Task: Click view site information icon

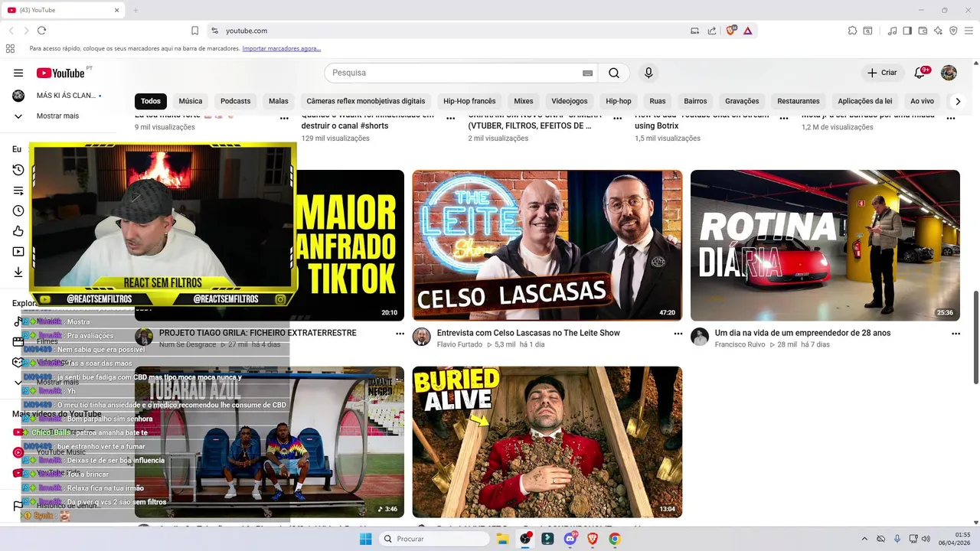Action: click(x=214, y=31)
